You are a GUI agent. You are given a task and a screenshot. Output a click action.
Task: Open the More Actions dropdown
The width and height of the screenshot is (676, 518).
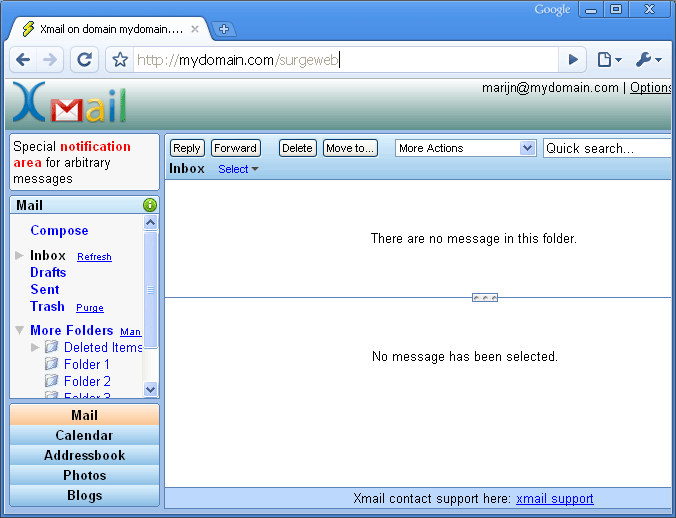click(466, 148)
